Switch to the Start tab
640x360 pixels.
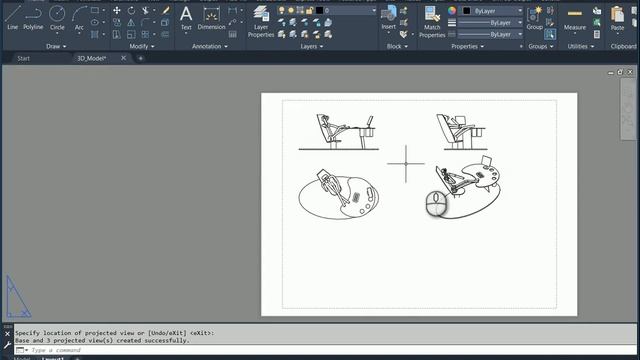[23, 58]
